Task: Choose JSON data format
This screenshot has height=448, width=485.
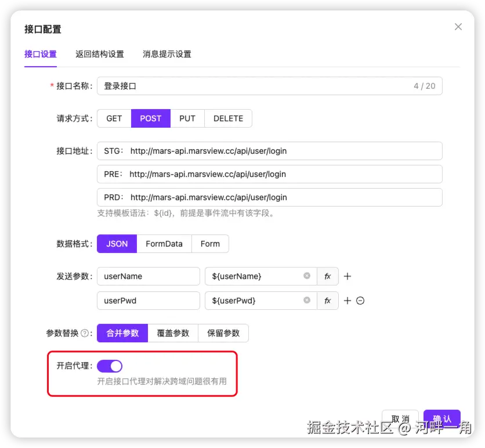Action: (x=117, y=244)
